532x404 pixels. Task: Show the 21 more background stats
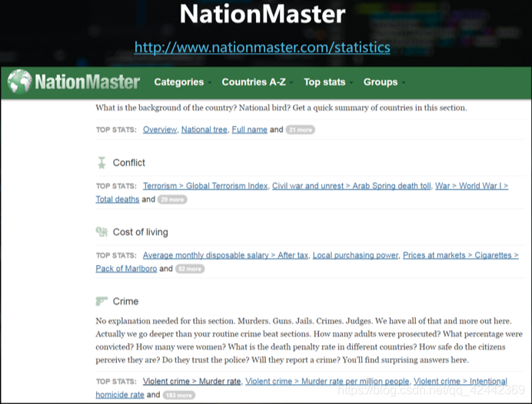tap(301, 130)
